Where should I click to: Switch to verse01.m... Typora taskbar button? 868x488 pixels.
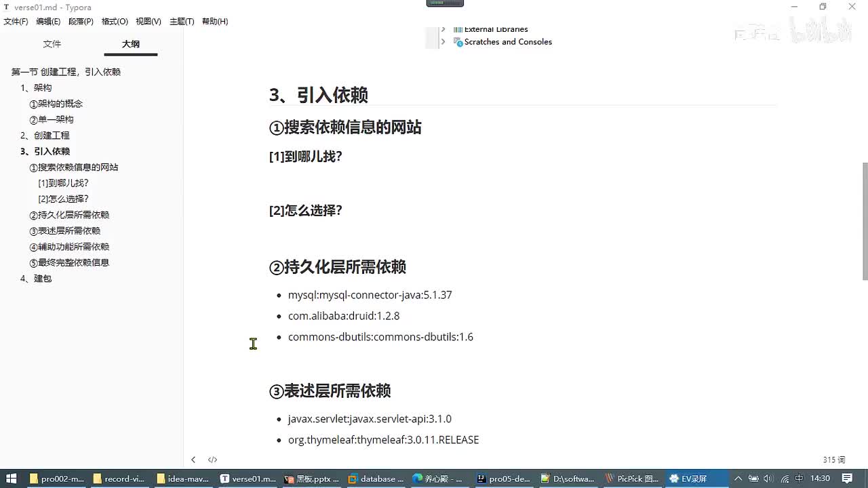click(248, 479)
